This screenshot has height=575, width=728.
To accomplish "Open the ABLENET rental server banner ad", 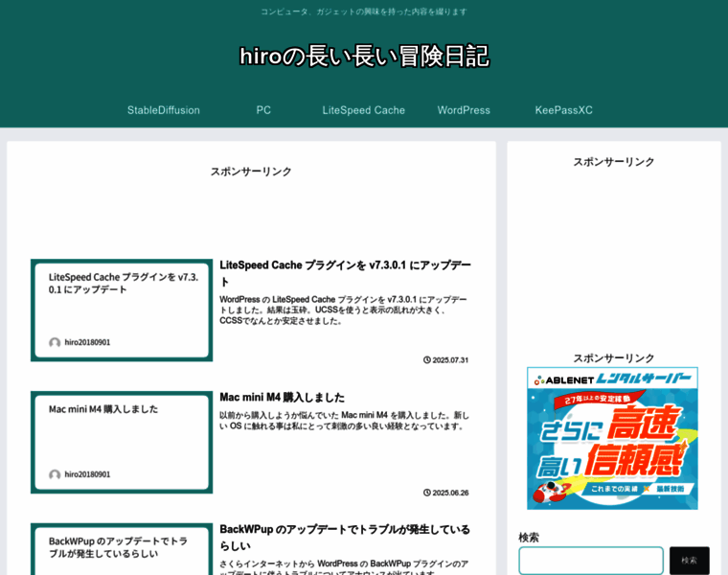I will (x=612, y=438).
